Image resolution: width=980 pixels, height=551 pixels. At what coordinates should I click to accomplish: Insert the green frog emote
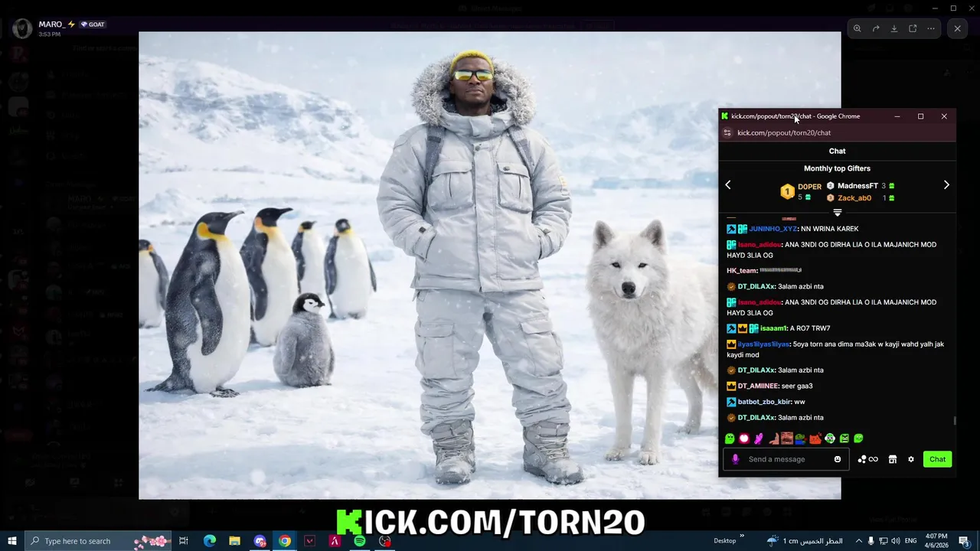[801, 439]
